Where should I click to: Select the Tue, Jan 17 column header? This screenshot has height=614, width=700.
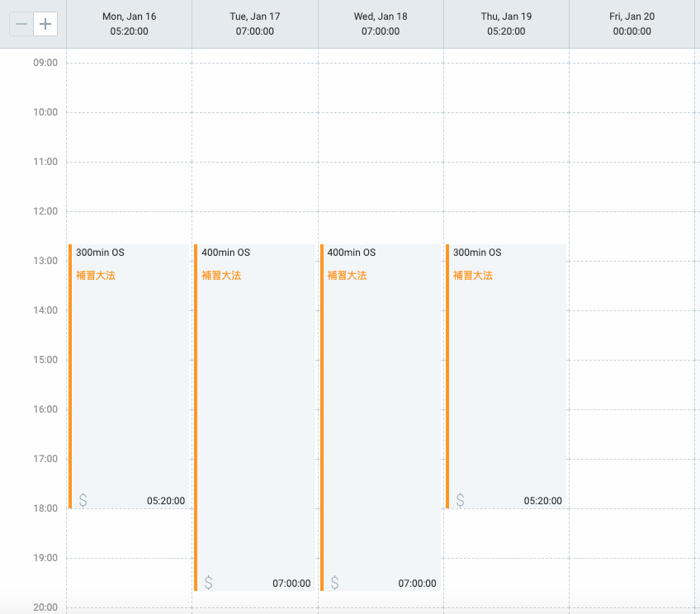click(254, 24)
